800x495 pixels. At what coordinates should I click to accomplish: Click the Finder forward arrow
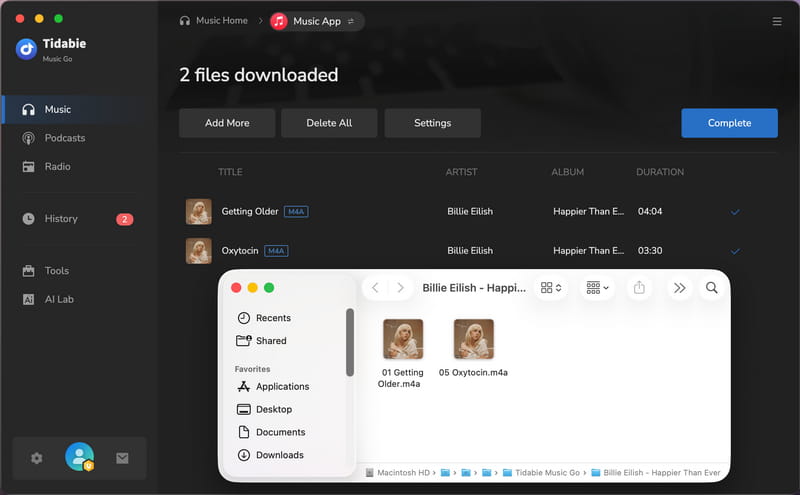401,288
